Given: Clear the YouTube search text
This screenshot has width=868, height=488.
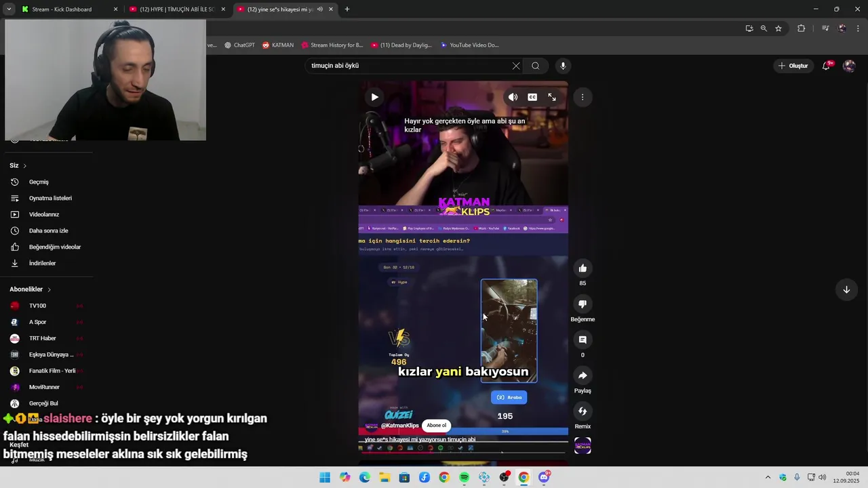Looking at the screenshot, I should pyautogui.click(x=516, y=66).
